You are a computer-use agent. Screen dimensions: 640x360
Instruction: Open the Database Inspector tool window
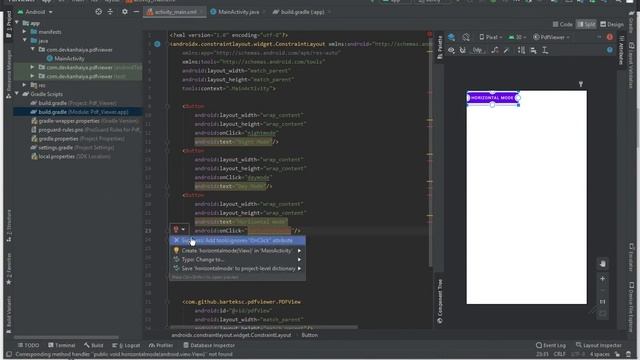click(x=209, y=345)
